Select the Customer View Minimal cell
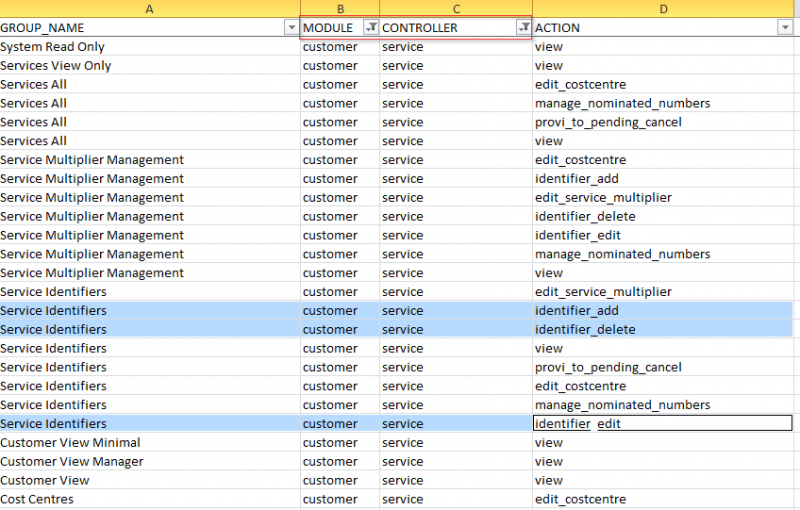Image resolution: width=800 pixels, height=510 pixels. (150, 442)
